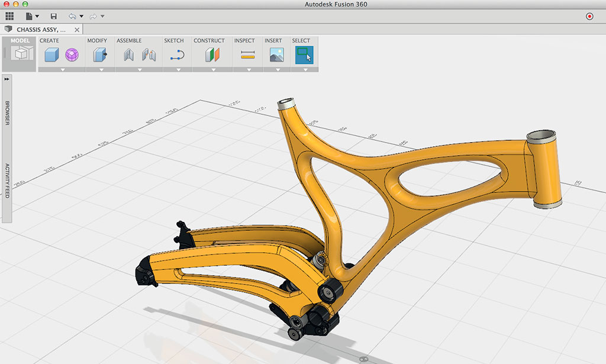Open the undo history dropdown
This screenshot has height=364, width=606.
pos(81,16)
